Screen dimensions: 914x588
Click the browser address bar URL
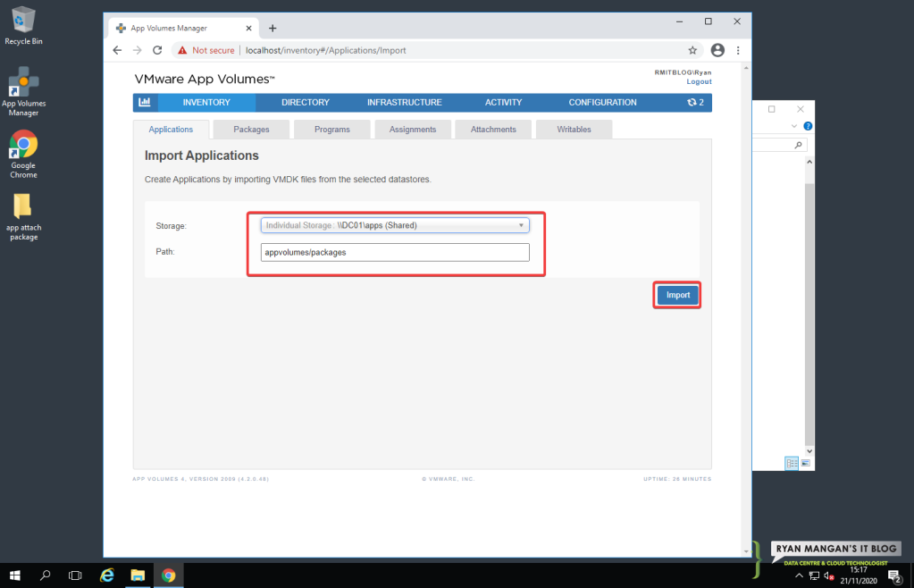point(326,50)
